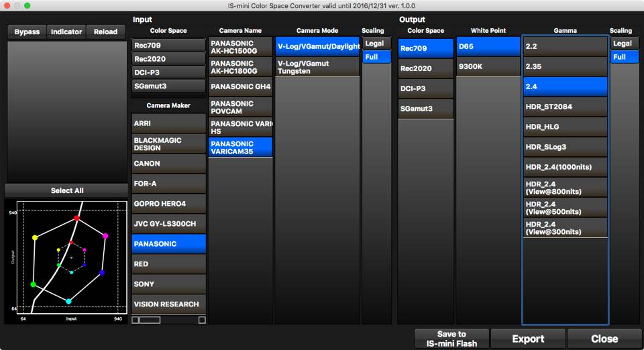Select HDR_SLog3 gamma
Image resolution: width=644 pixels, height=350 pixels.
coord(565,147)
